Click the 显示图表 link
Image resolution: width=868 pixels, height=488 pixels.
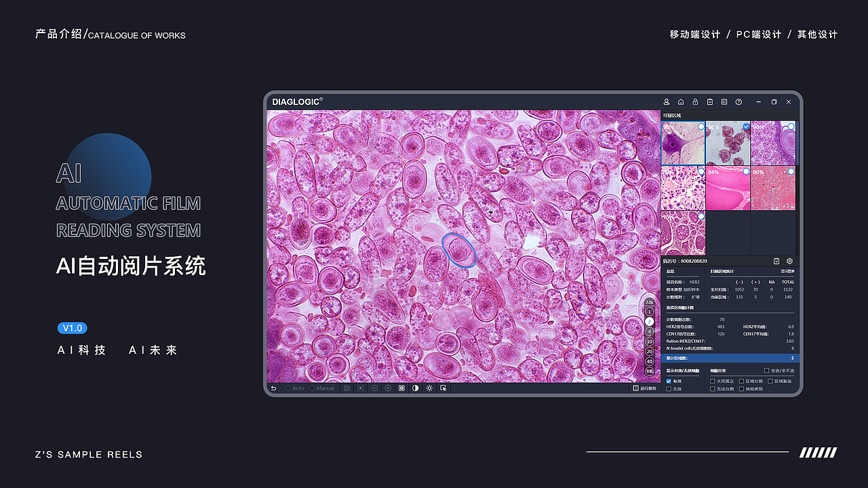click(x=787, y=271)
